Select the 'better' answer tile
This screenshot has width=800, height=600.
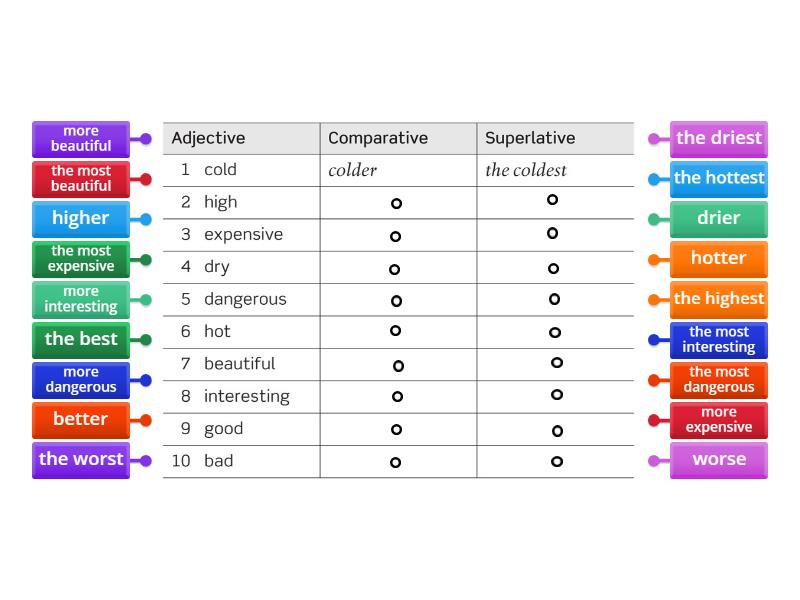80,419
